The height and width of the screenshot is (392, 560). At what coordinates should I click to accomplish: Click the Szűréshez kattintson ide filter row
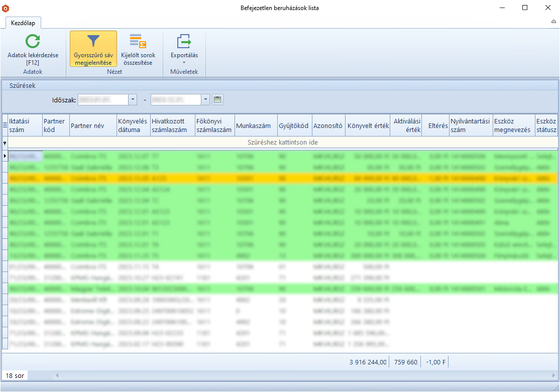tap(282, 143)
